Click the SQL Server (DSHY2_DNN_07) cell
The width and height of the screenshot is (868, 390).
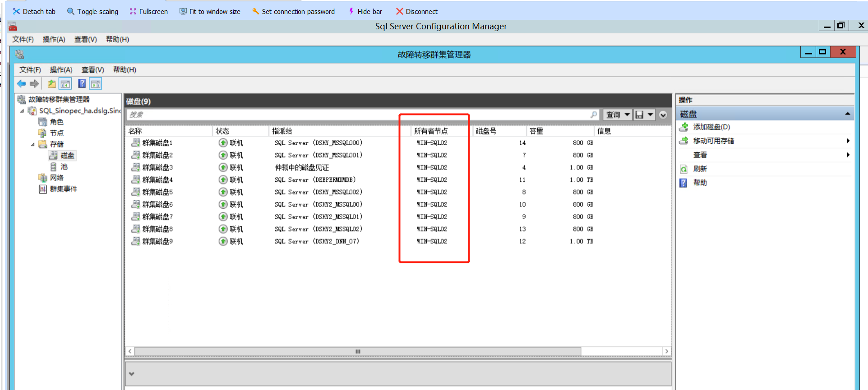[x=317, y=242]
